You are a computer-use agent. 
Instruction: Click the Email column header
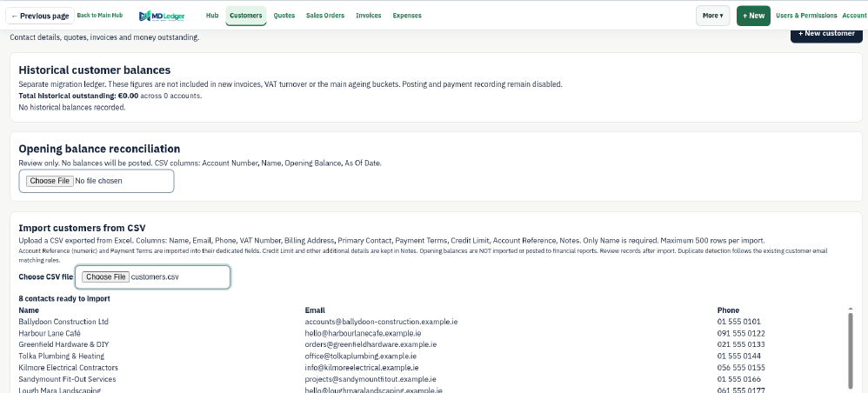tap(315, 310)
